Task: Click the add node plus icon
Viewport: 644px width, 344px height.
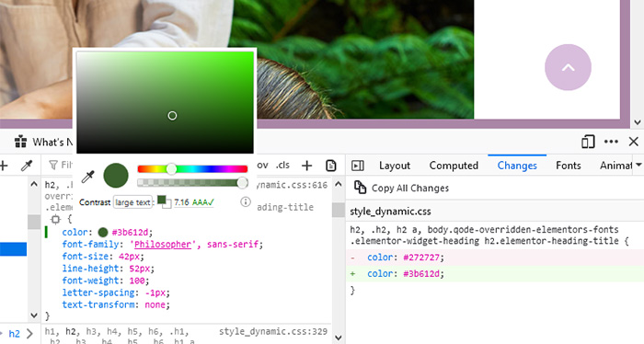Action: pyautogui.click(x=4, y=166)
